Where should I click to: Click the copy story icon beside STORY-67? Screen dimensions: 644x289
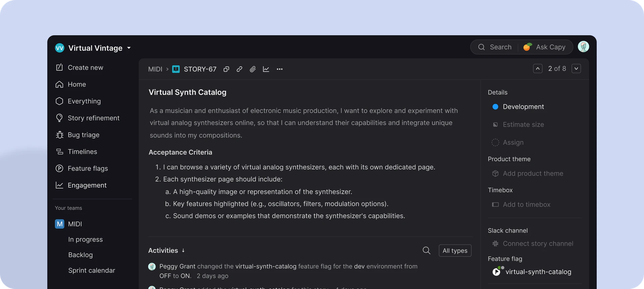(226, 69)
